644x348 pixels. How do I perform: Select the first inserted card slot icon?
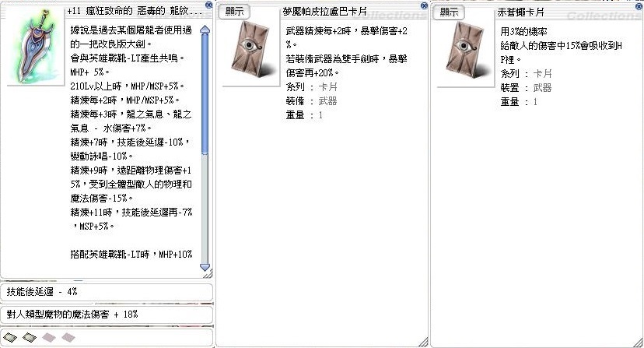(12, 336)
